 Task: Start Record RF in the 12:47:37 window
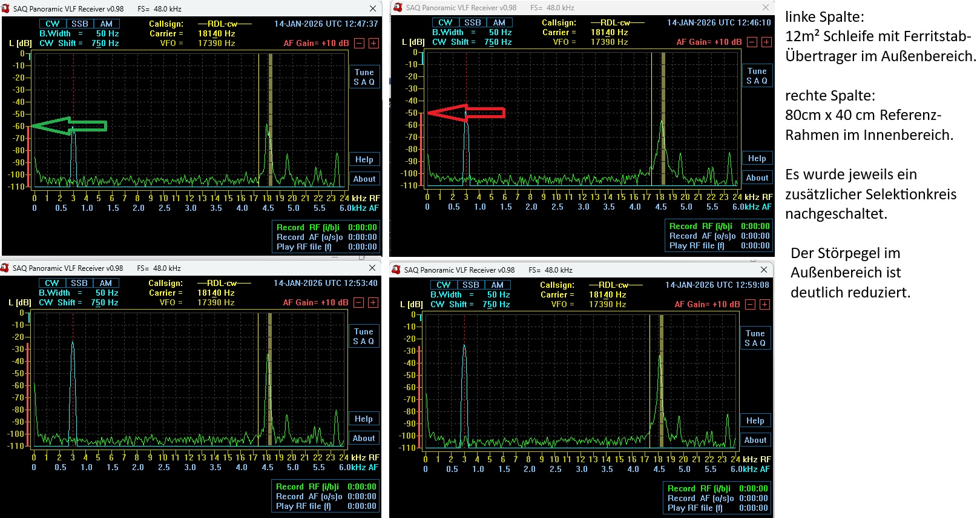click(307, 227)
